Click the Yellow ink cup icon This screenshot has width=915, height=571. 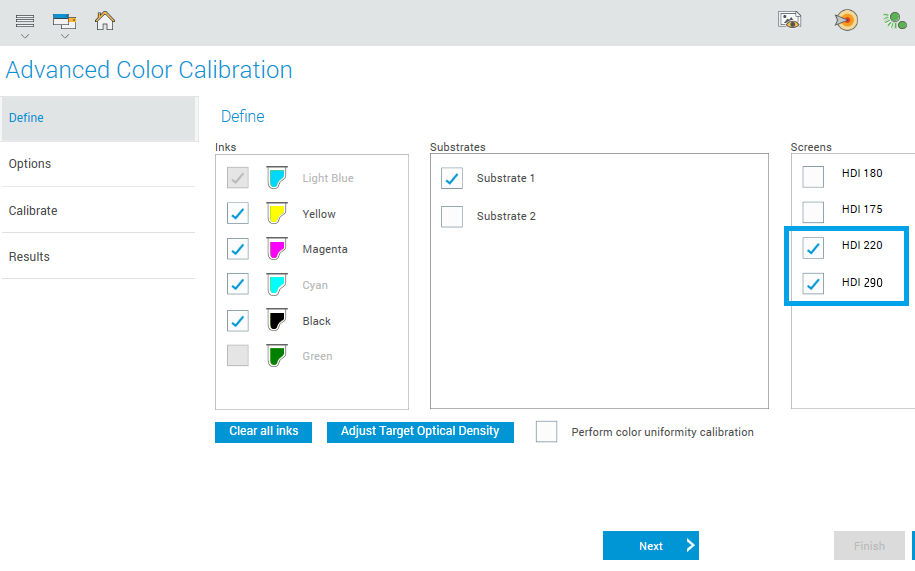click(277, 213)
